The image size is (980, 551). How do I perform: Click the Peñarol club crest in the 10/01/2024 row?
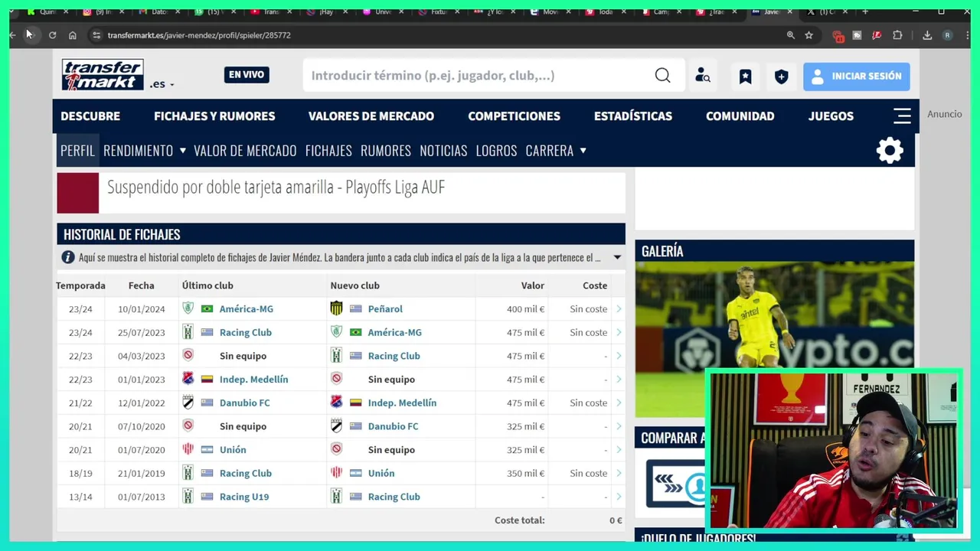click(x=336, y=308)
